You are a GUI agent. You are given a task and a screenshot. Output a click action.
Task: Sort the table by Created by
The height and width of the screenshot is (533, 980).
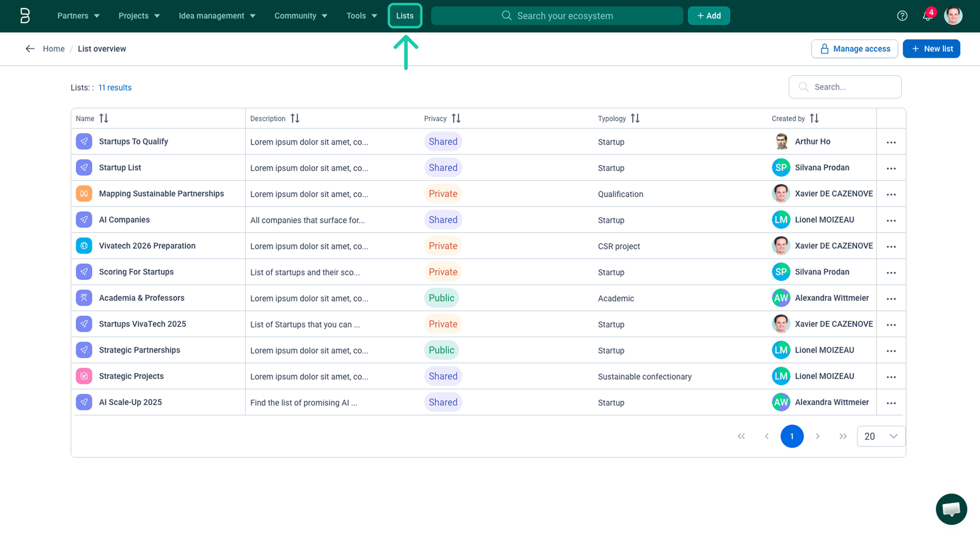814,118
